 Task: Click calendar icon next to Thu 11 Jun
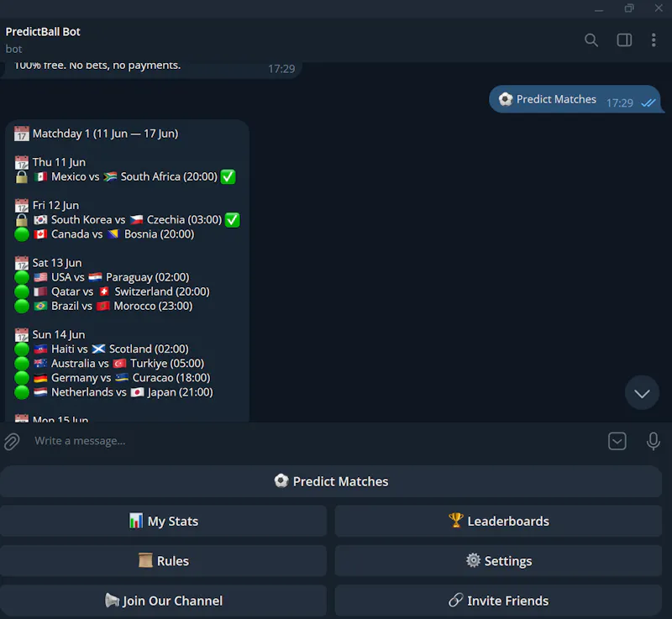pos(22,162)
